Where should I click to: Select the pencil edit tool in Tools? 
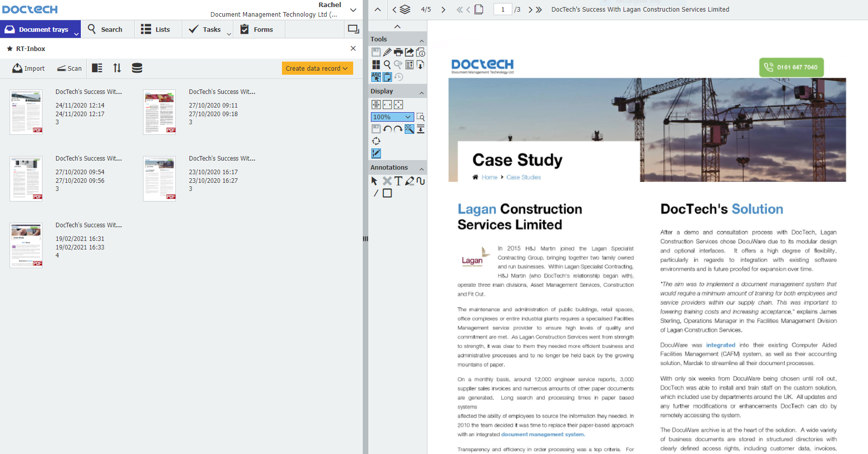[387, 52]
